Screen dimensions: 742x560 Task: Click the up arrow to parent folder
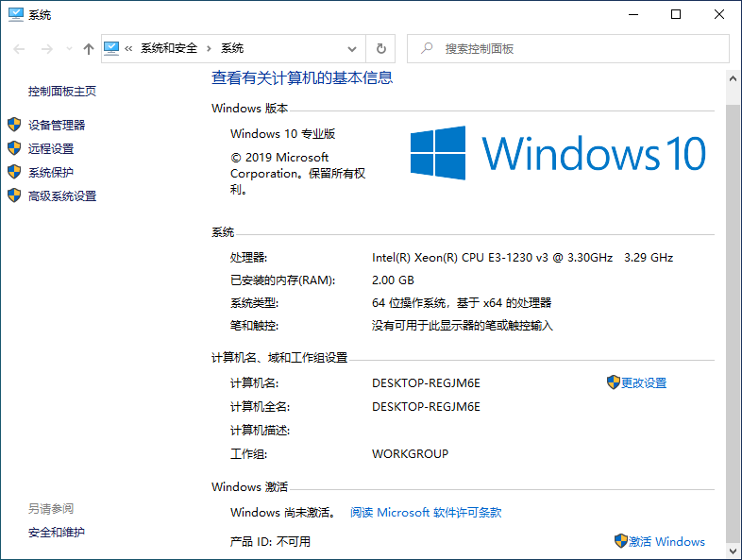click(88, 49)
